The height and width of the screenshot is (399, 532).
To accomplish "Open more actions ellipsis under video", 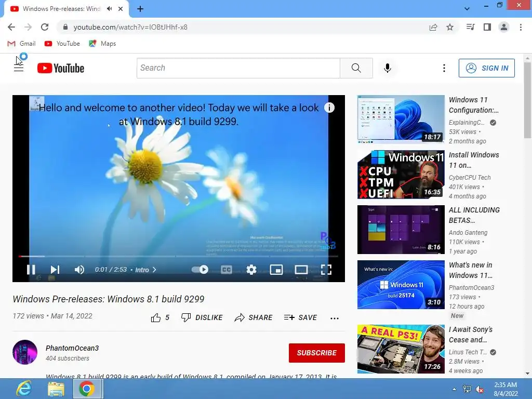I will (335, 318).
